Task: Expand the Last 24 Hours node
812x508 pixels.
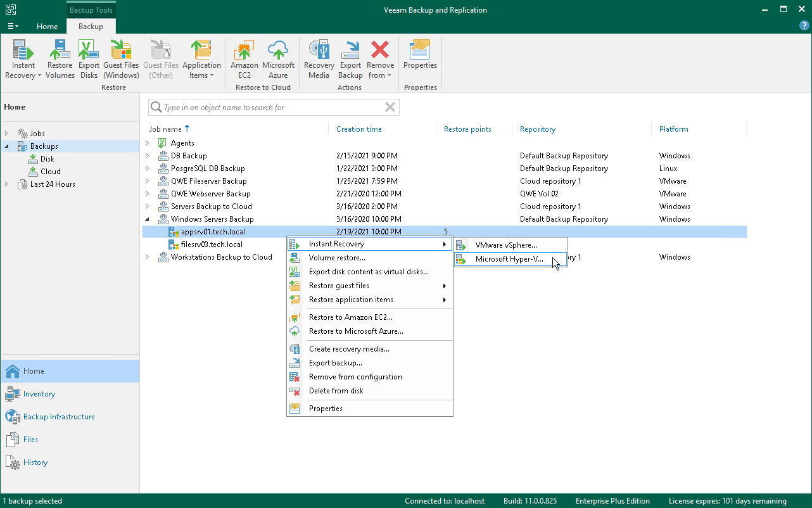Action: tap(7, 184)
